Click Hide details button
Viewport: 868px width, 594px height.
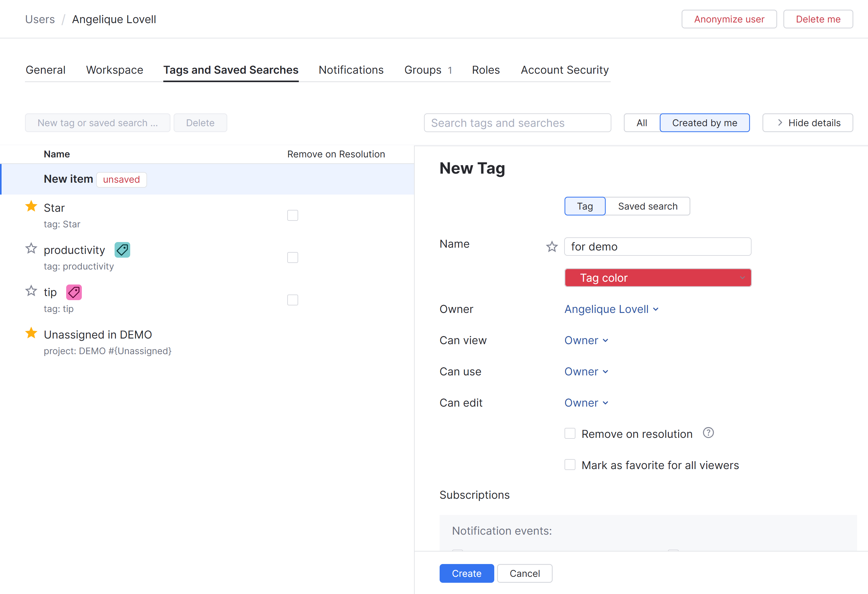click(x=807, y=123)
